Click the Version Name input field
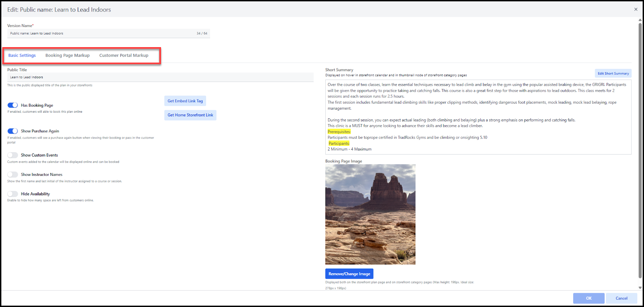Viewport: 644px width, 307px height. click(x=101, y=33)
